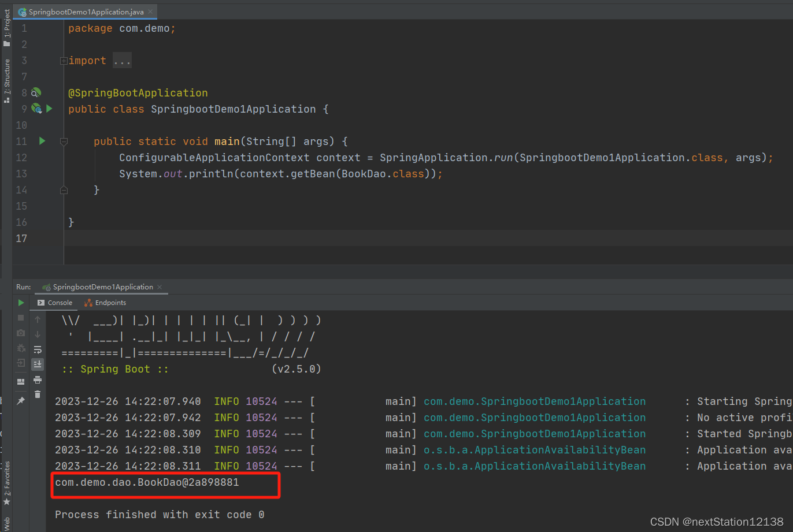The image size is (793, 532).
Task: Click the Print console output icon
Action: point(38,380)
